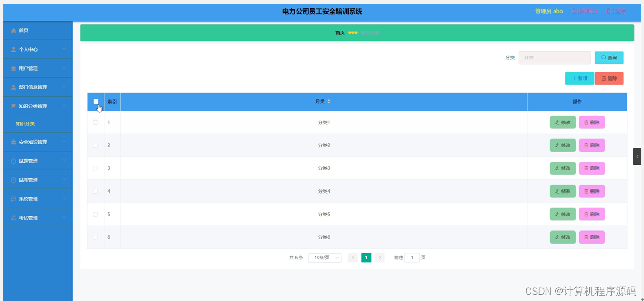This screenshot has width=644, height=301.
Task: Check the checkbox for row 分类6
Action: tap(95, 237)
